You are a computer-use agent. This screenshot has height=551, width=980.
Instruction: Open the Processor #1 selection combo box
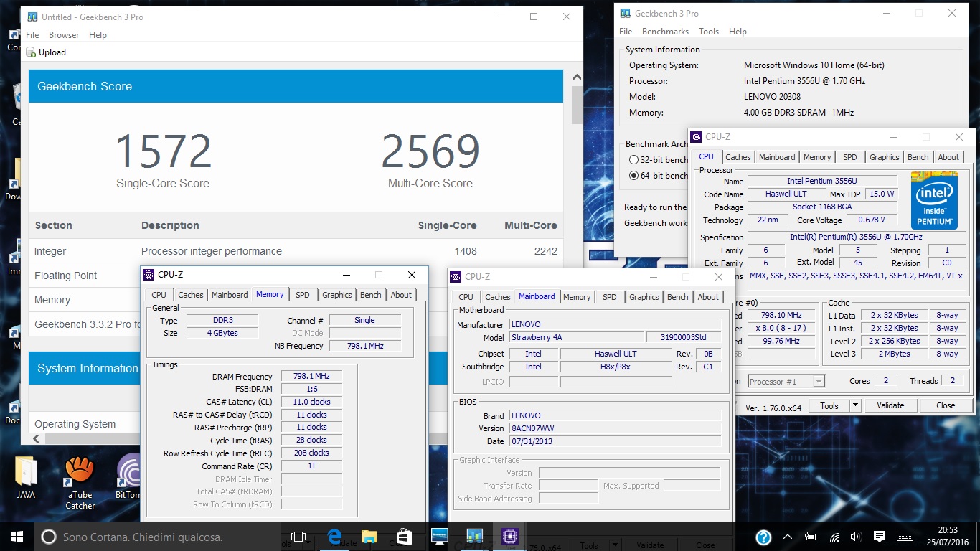pyautogui.click(x=786, y=382)
